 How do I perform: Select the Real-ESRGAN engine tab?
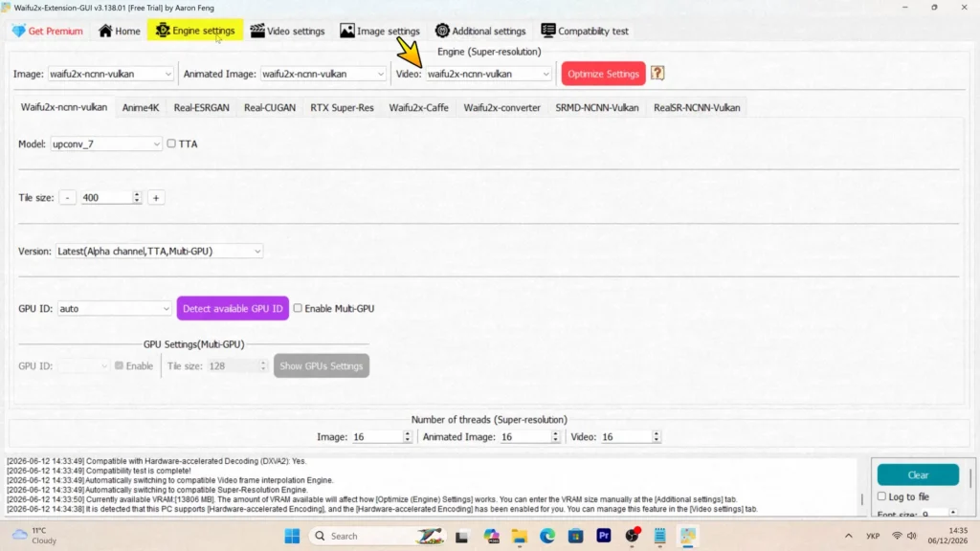coord(201,107)
